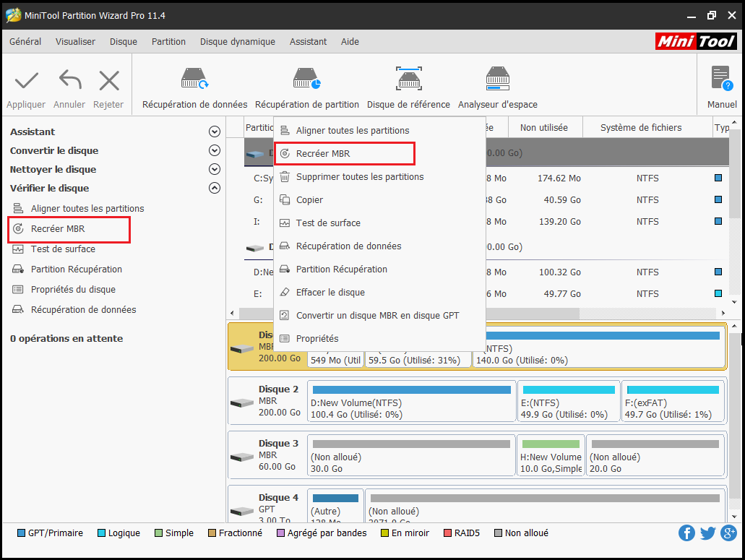The width and height of the screenshot is (745, 560).
Task: Select E:(NTFS) 49.9 Go partition block
Action: pos(569,402)
